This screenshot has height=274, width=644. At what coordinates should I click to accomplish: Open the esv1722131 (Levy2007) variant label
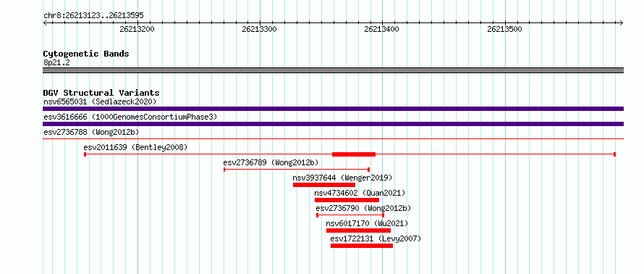pos(376,238)
